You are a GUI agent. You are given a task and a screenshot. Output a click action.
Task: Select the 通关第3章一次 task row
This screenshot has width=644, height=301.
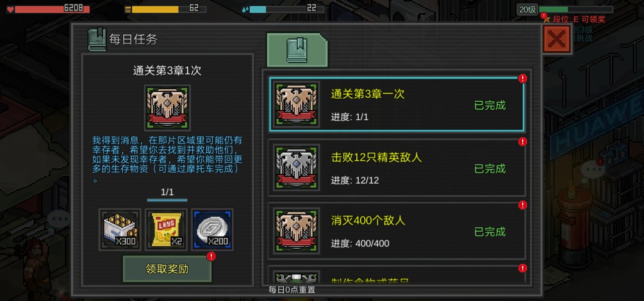pos(396,104)
